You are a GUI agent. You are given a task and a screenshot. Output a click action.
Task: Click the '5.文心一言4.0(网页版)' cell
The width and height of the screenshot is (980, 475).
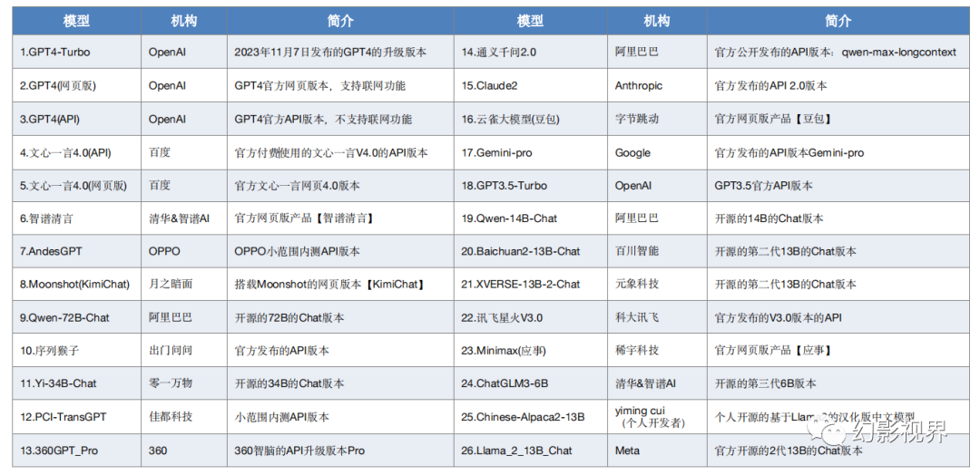click(76, 186)
